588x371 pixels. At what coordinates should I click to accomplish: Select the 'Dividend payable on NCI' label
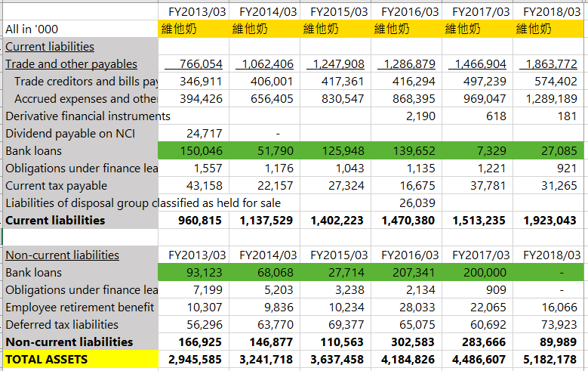81,133
